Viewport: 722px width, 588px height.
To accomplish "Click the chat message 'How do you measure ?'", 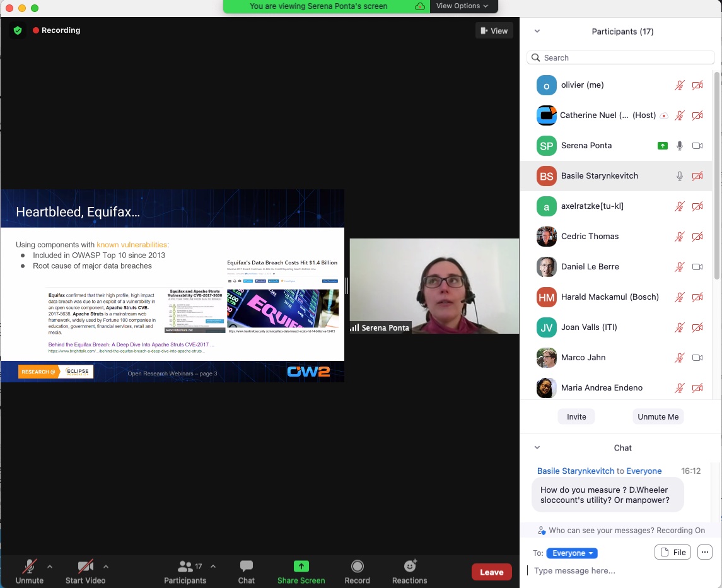I will pos(607,495).
